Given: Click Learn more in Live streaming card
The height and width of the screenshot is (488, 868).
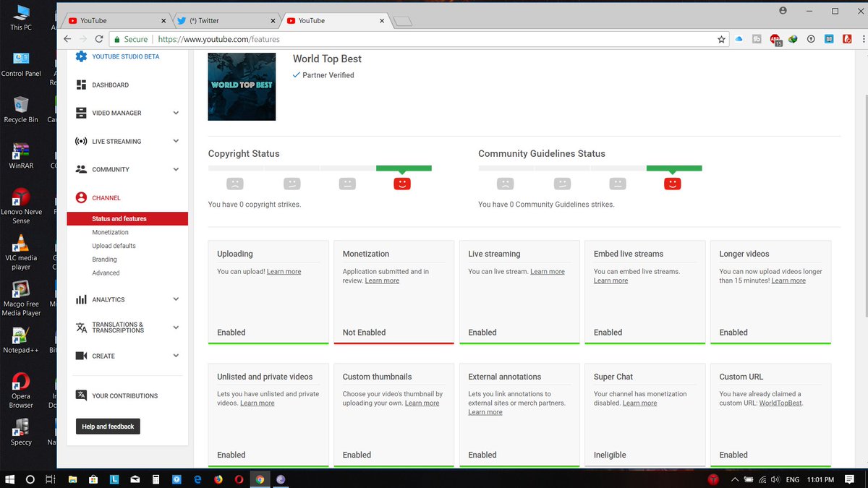Looking at the screenshot, I should click(548, 272).
